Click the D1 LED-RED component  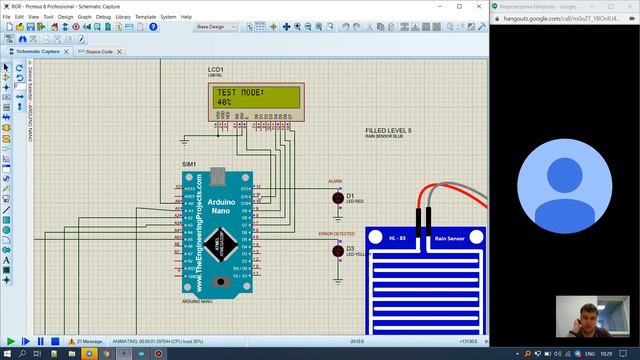[338, 198]
